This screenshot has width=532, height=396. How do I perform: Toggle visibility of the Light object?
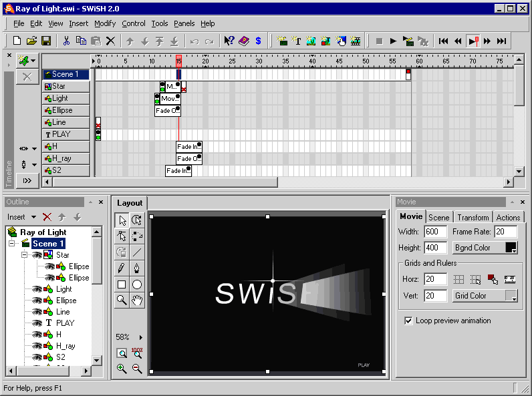[x=37, y=289]
